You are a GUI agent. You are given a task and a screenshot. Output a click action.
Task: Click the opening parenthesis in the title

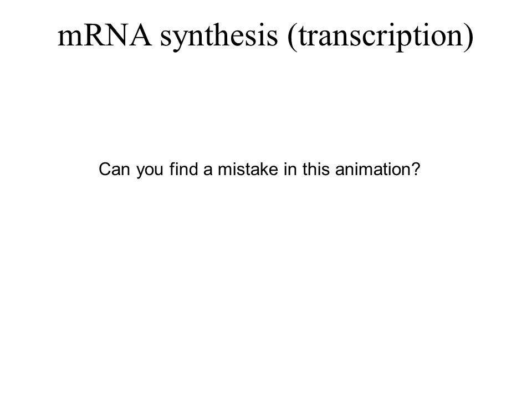292,37
